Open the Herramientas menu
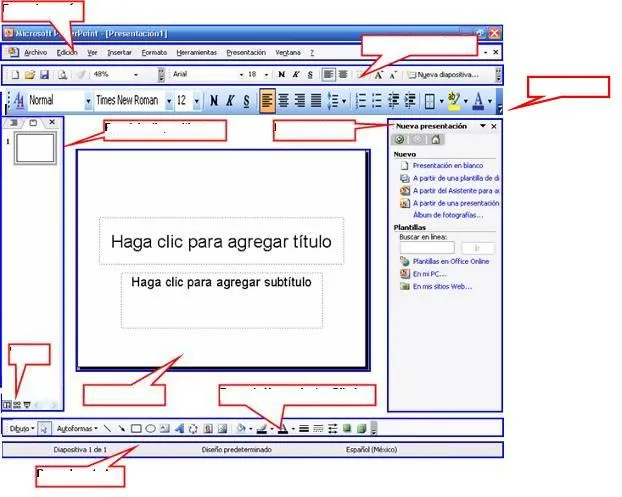 197,52
